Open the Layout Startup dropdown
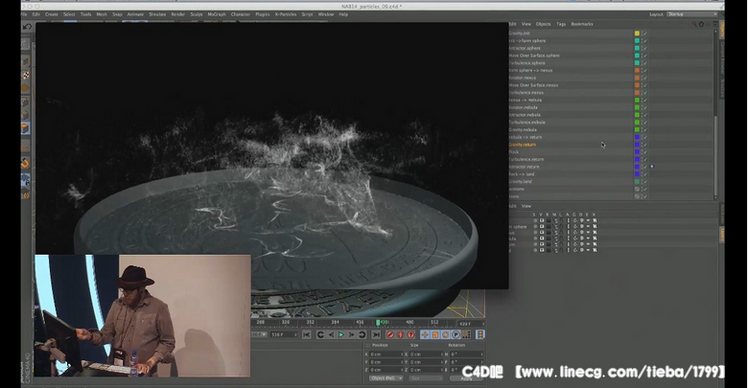 (x=692, y=14)
